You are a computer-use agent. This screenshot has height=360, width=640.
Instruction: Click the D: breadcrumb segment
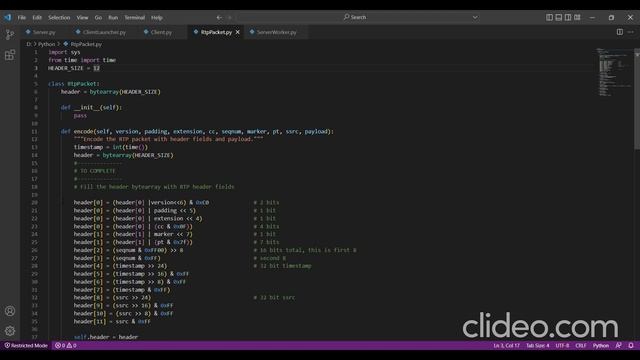click(x=29, y=44)
